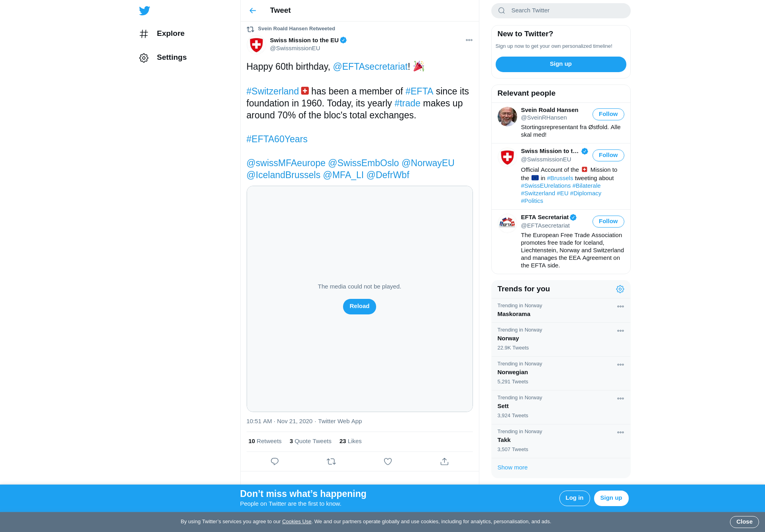Share the tweet via share icon
Screen dimensions: 765x532
444,461
